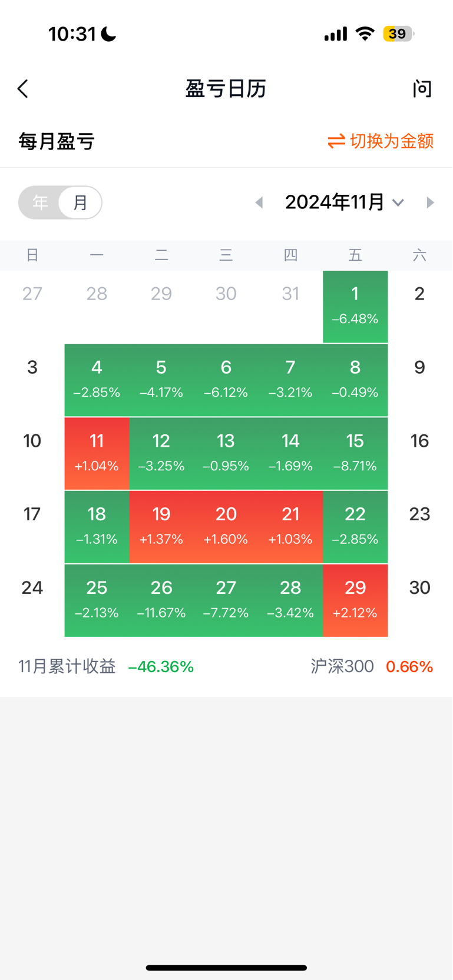Select 月 monthly view toggle
The image size is (453, 980).
[x=80, y=202]
